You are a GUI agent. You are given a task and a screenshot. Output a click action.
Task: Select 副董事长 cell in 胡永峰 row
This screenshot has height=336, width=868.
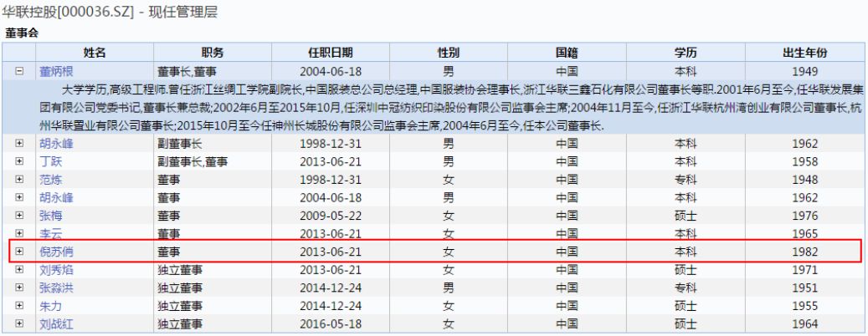(213, 144)
